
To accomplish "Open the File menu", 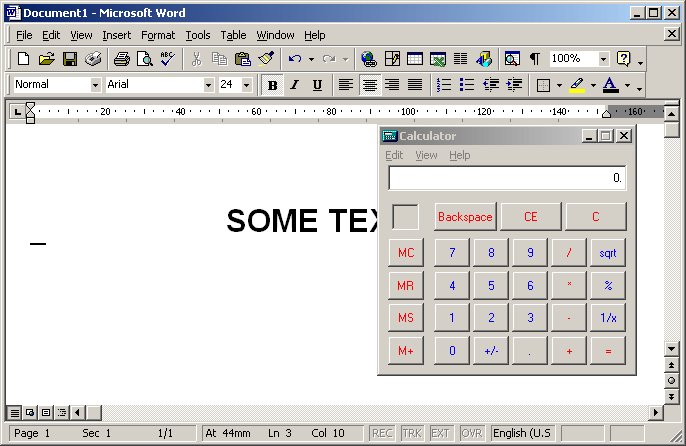I will coord(24,35).
